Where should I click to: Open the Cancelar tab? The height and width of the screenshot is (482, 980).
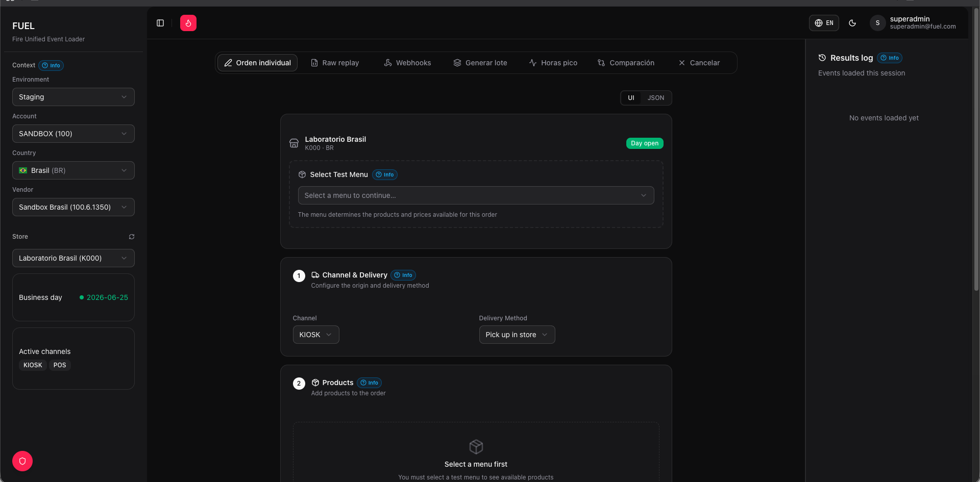pyautogui.click(x=699, y=63)
